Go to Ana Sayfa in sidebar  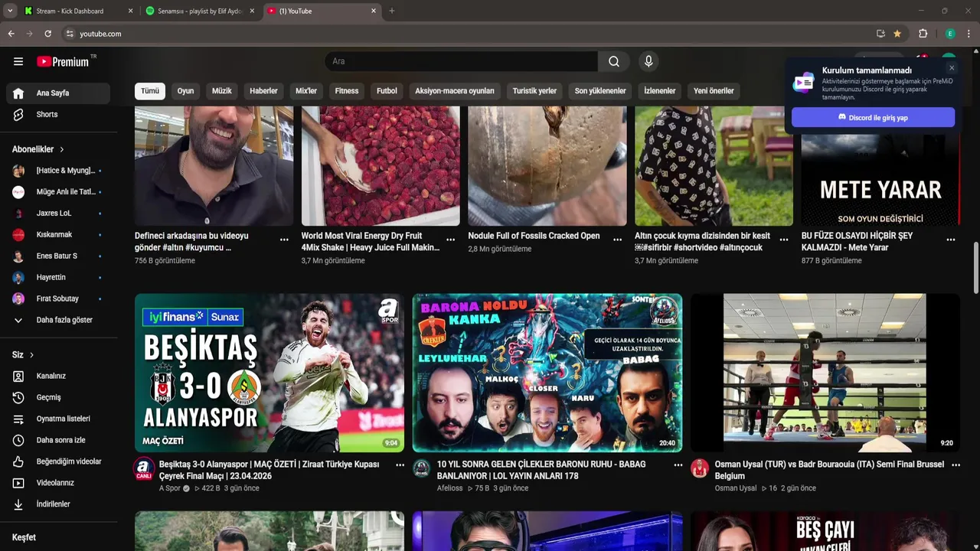coord(58,93)
